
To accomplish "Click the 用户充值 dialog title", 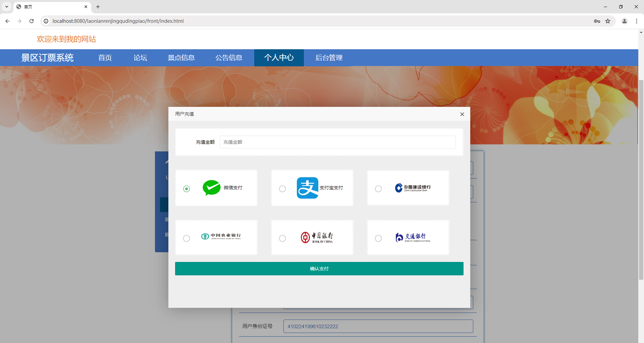I will point(184,114).
